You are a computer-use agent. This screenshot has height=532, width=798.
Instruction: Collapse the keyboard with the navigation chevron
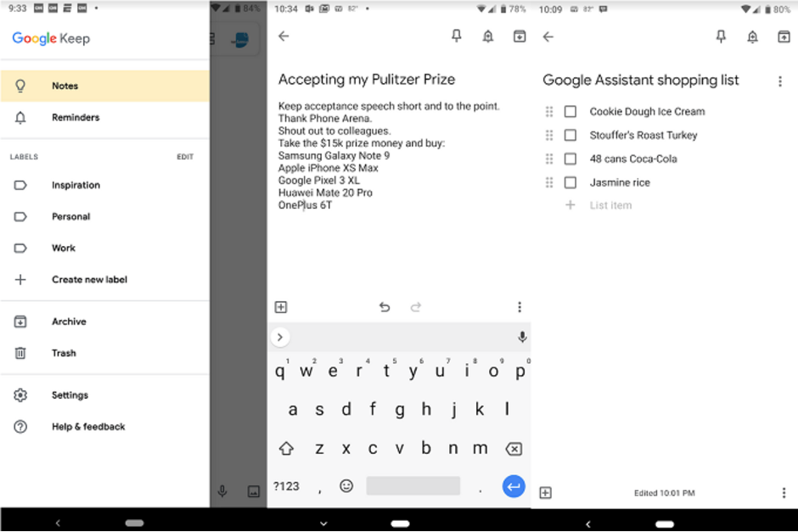tap(322, 524)
